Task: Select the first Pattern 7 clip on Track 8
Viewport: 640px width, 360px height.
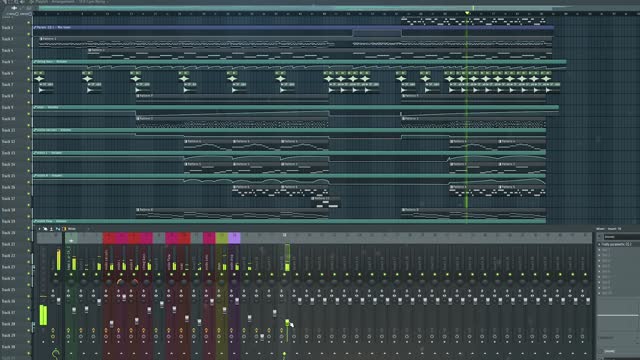Action: (x=232, y=98)
